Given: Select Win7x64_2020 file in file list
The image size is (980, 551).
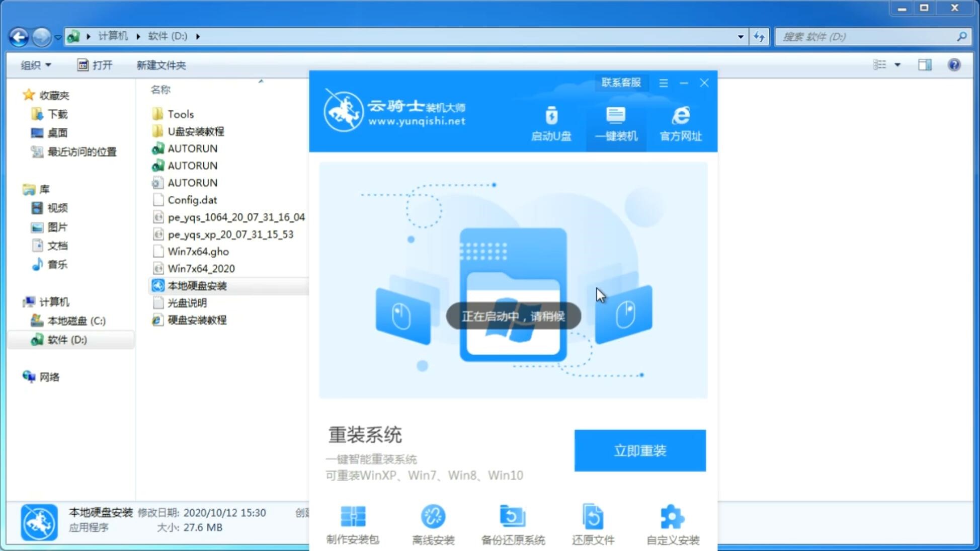Looking at the screenshot, I should tap(201, 268).
